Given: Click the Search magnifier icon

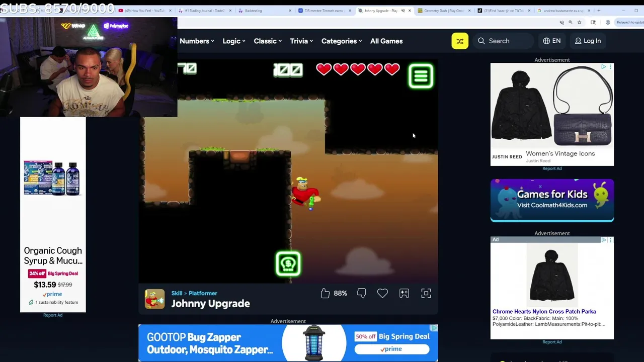Looking at the screenshot, I should coord(481,41).
